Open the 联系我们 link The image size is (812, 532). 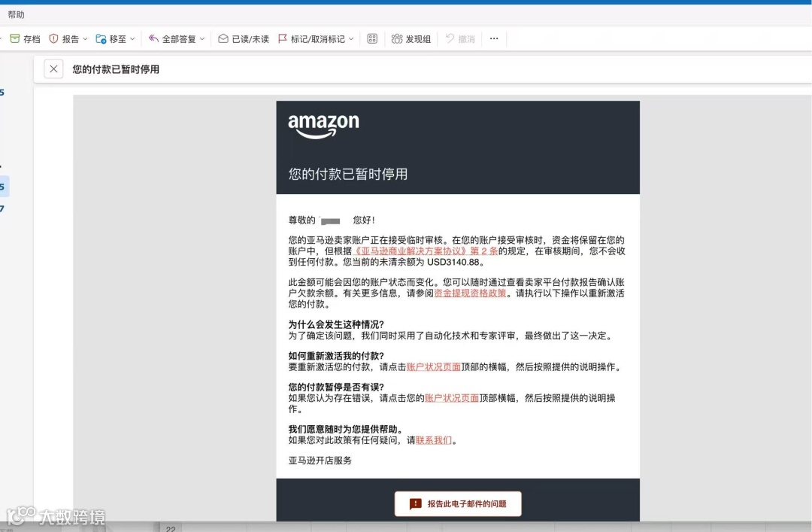(434, 440)
